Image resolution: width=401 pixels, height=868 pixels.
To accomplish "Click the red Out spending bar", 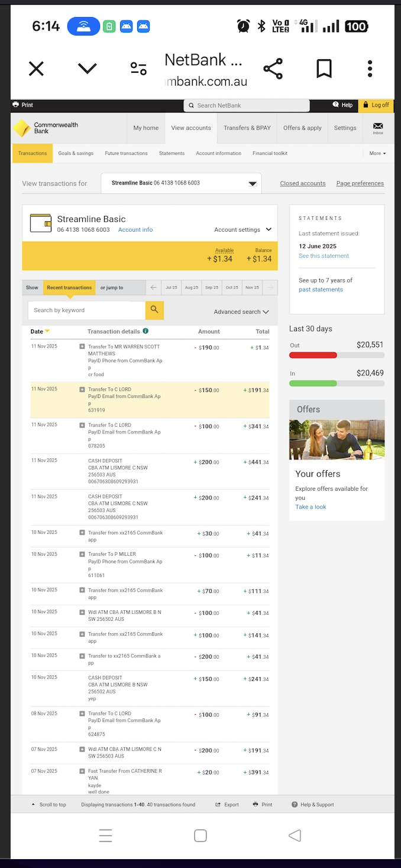I will point(313,355).
